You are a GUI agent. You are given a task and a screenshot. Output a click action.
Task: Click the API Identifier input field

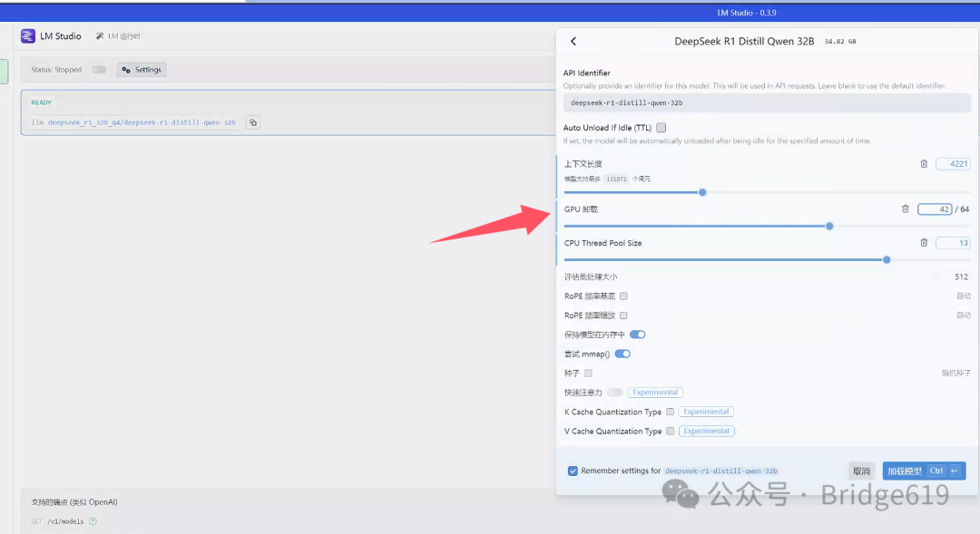767,102
